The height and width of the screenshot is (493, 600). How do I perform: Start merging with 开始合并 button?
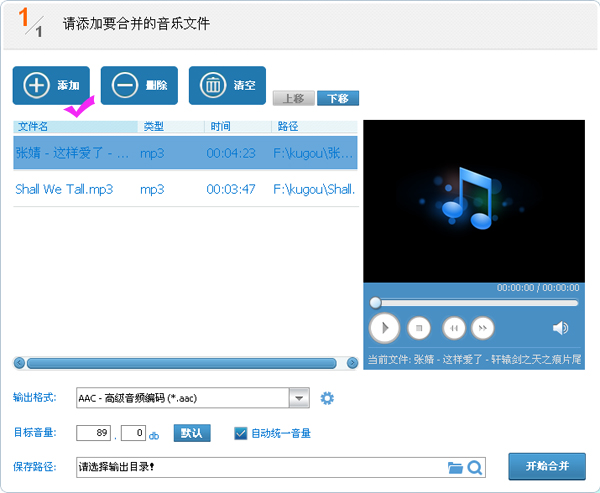[x=547, y=466]
